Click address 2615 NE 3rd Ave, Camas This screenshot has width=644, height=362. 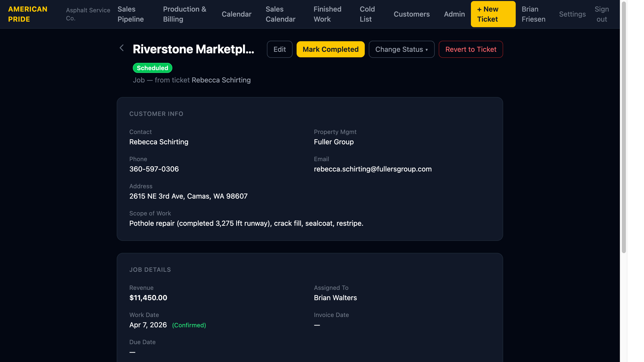pyautogui.click(x=188, y=196)
